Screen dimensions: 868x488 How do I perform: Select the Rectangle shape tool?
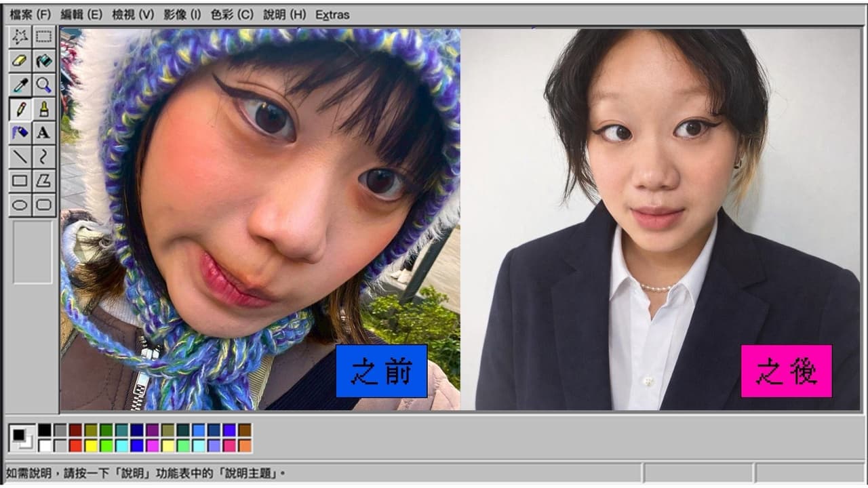[20, 180]
